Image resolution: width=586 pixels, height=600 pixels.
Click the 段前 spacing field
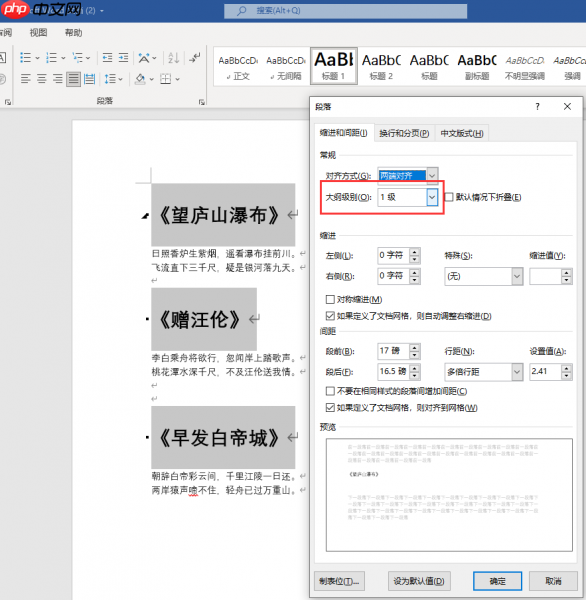pos(394,351)
